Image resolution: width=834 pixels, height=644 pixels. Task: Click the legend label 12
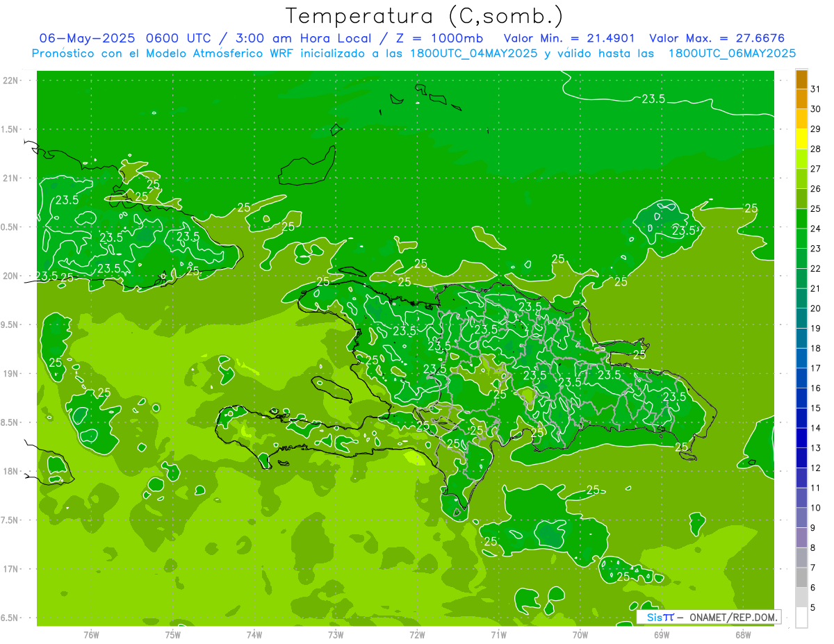(x=816, y=468)
